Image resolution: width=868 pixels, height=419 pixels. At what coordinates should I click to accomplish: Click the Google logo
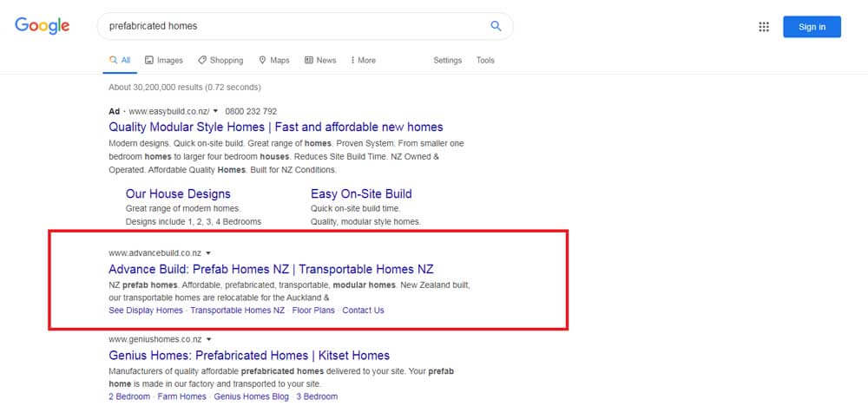pyautogui.click(x=42, y=26)
